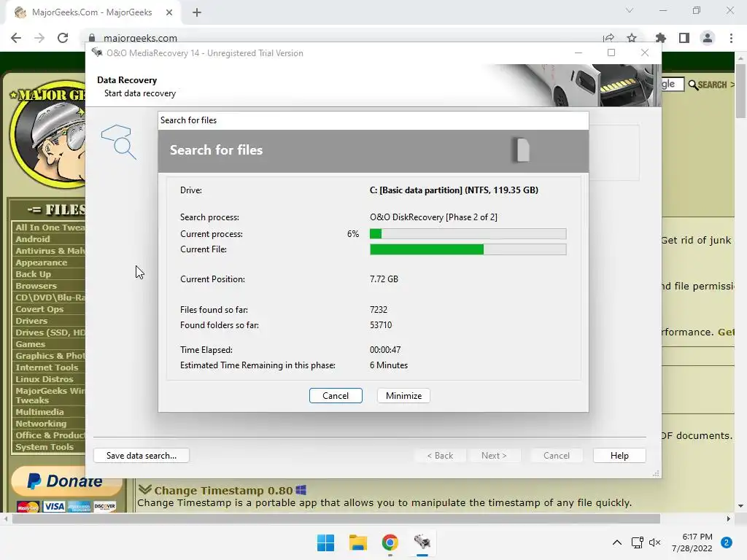Open Browsers category link

pyautogui.click(x=36, y=286)
